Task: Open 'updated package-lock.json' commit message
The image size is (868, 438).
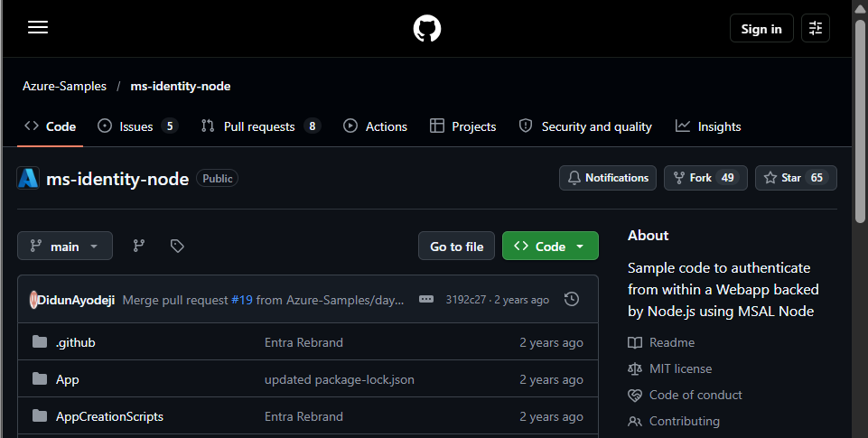Action: (340, 380)
